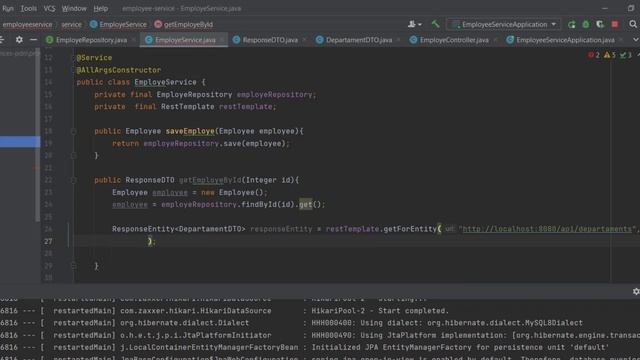640x360 pixels.
Task: Click the service package breadcrumb
Action: point(71,24)
